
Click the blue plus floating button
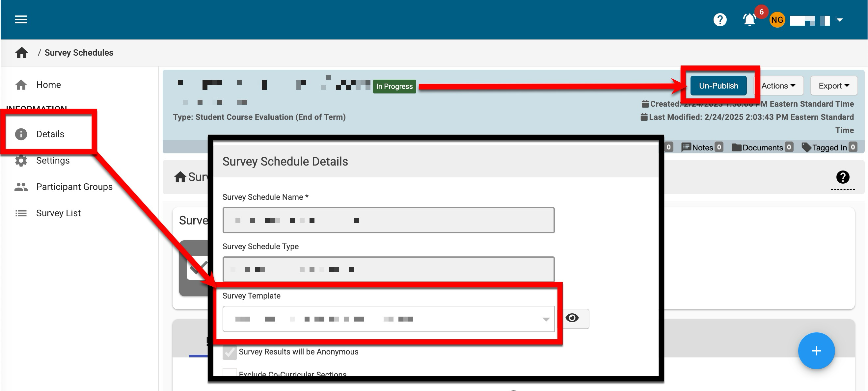(816, 351)
